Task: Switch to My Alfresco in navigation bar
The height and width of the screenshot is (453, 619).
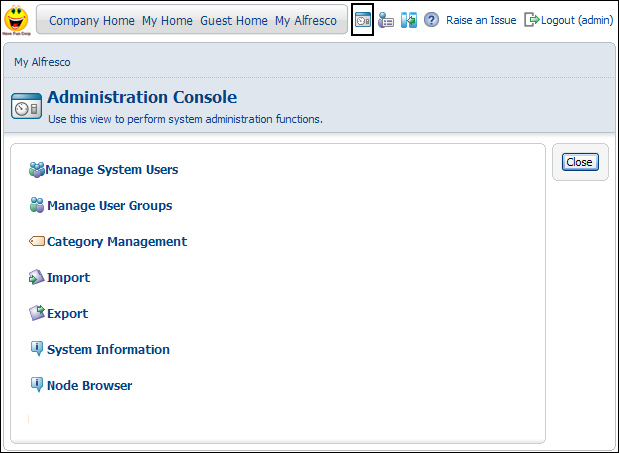Action: [306, 21]
